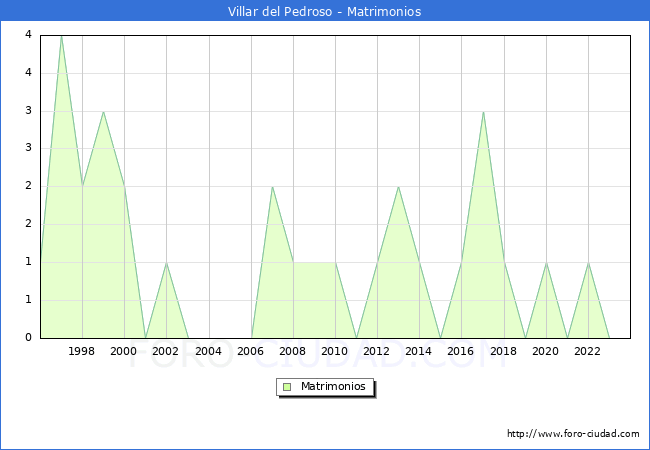The width and height of the screenshot is (650, 450).
Task: Select the 2016 x-axis label
Action: point(461,351)
